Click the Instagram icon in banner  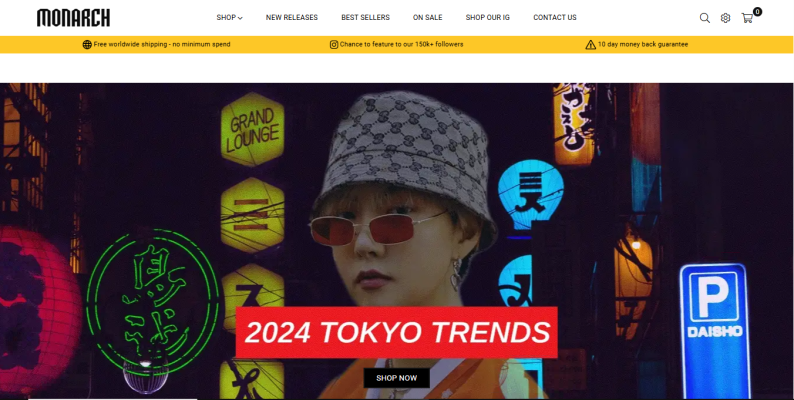(x=334, y=45)
